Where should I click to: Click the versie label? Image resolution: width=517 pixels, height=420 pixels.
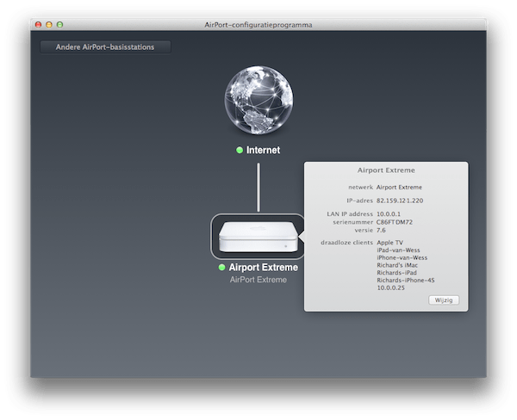tap(364, 230)
